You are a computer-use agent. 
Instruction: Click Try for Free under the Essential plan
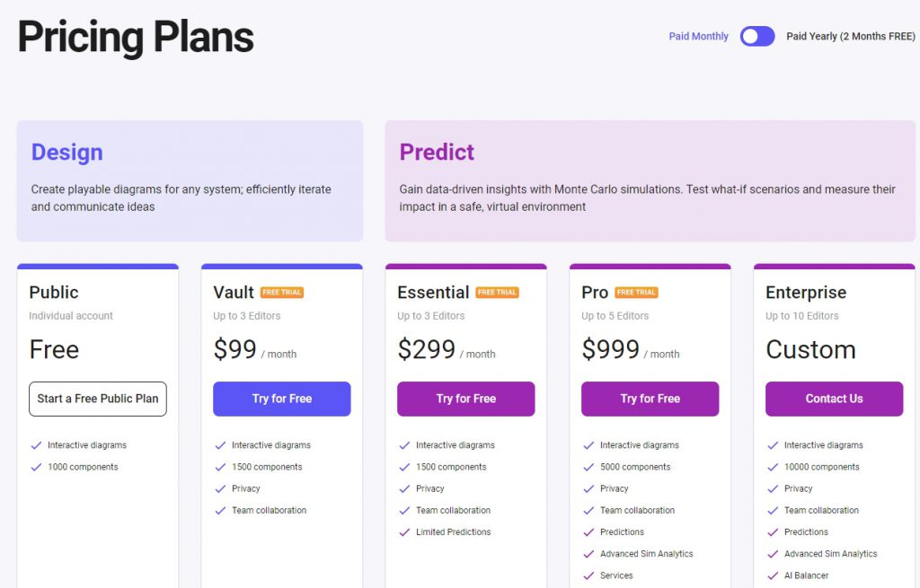pos(466,399)
